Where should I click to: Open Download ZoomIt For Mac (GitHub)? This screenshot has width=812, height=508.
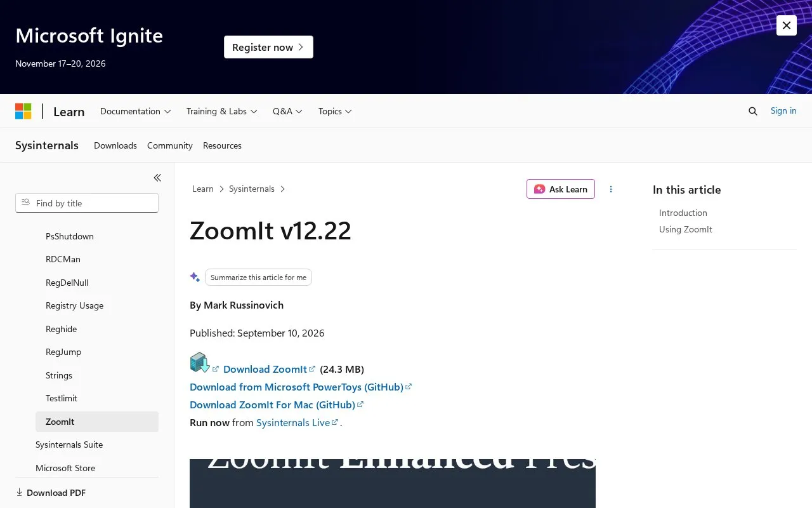[x=277, y=404]
